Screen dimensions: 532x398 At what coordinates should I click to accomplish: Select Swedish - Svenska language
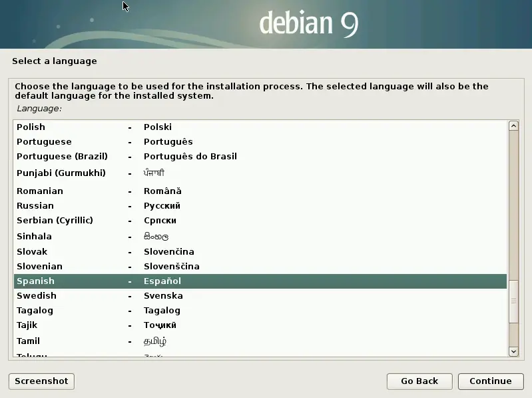[260, 296]
